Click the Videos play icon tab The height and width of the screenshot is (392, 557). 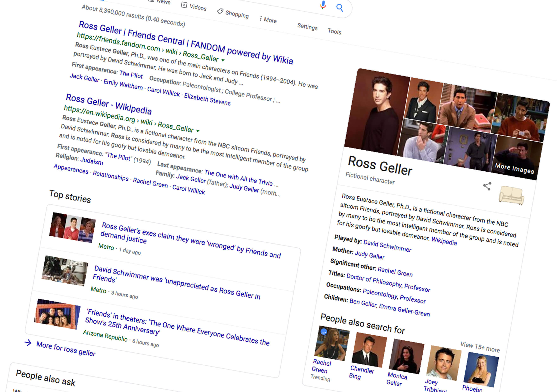click(184, 5)
